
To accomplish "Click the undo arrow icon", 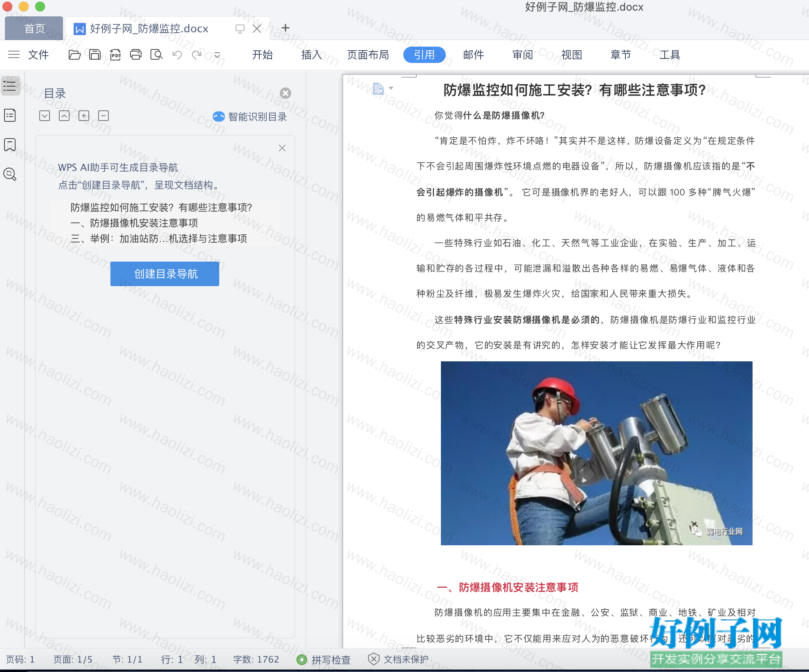I will tap(177, 54).
